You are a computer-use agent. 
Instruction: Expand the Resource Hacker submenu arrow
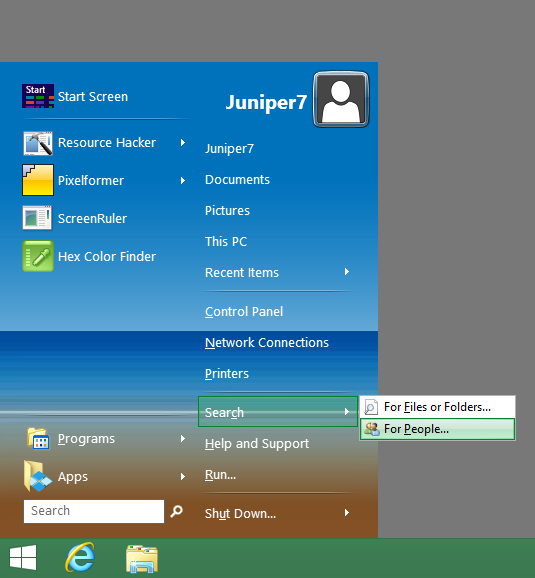point(183,143)
